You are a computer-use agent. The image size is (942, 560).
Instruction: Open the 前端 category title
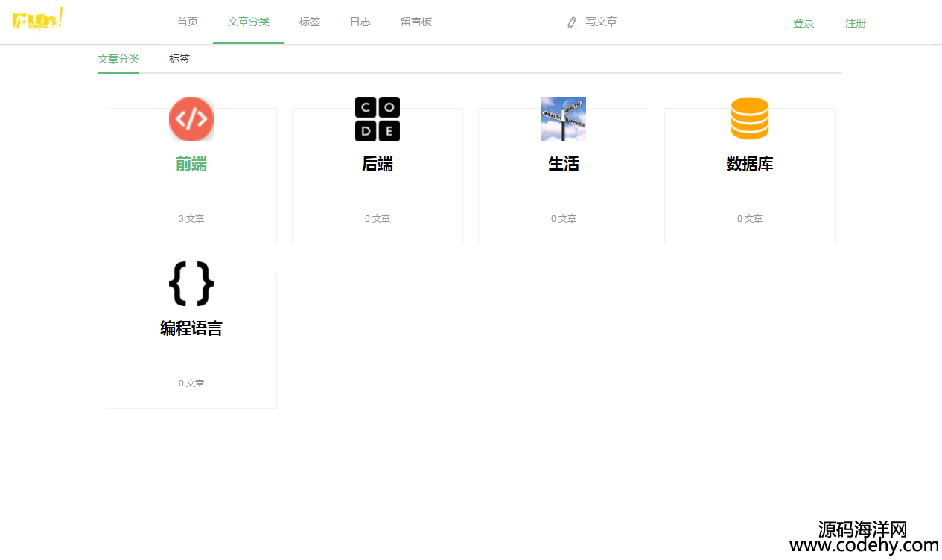(x=191, y=164)
